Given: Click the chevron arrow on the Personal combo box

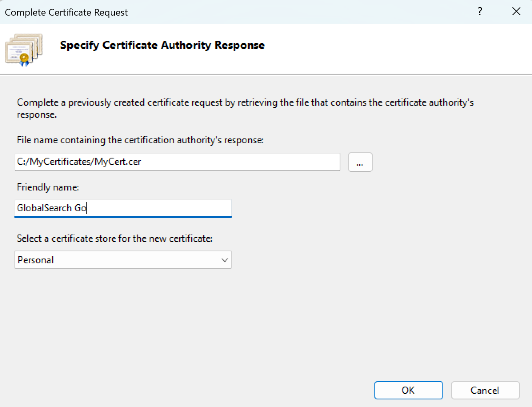Looking at the screenshot, I should (x=224, y=260).
